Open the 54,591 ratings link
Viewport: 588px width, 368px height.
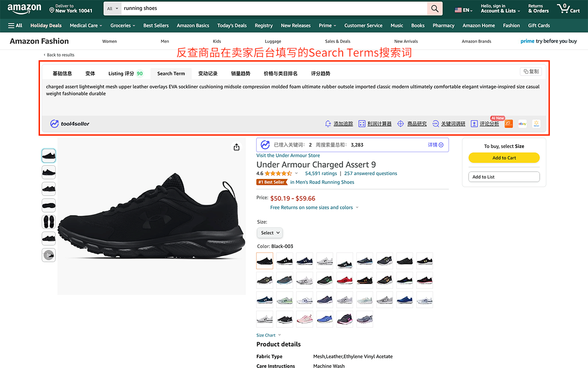pyautogui.click(x=321, y=173)
